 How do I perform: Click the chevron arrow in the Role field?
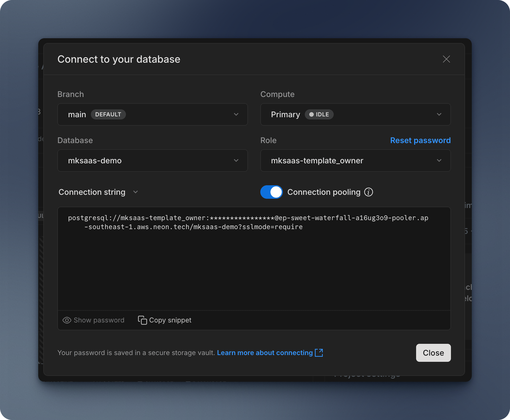tap(439, 161)
